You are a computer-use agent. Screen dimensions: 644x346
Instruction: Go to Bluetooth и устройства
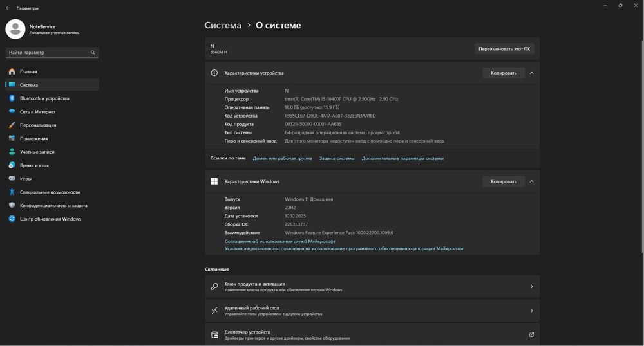point(52,98)
